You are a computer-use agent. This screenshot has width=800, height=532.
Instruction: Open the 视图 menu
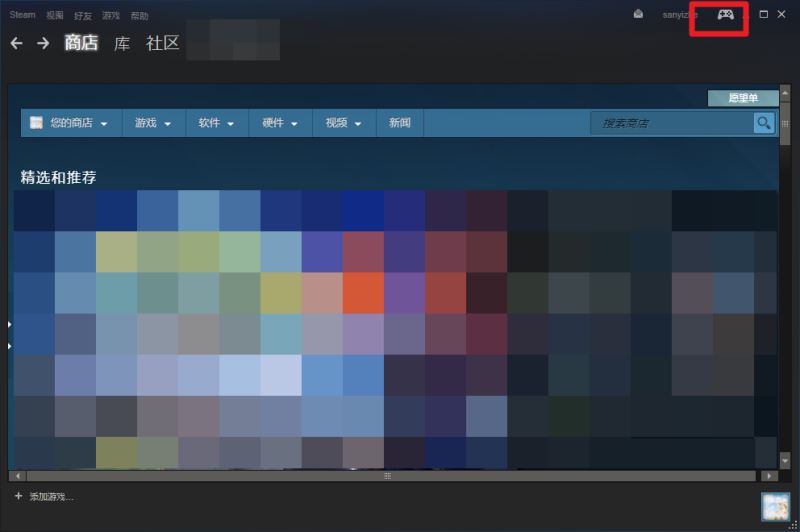click(x=55, y=15)
